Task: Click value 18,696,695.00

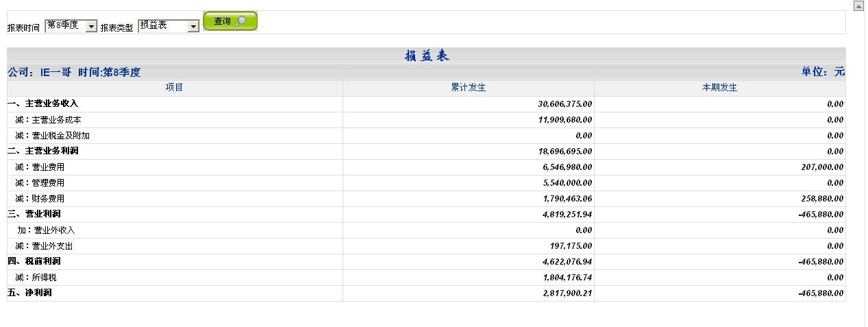Action: [565, 152]
